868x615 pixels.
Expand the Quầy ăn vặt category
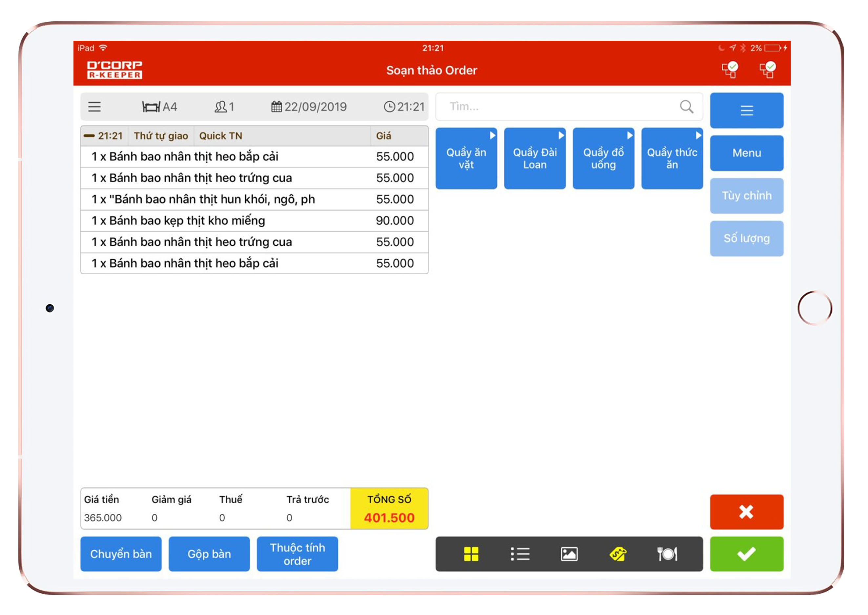click(x=466, y=158)
